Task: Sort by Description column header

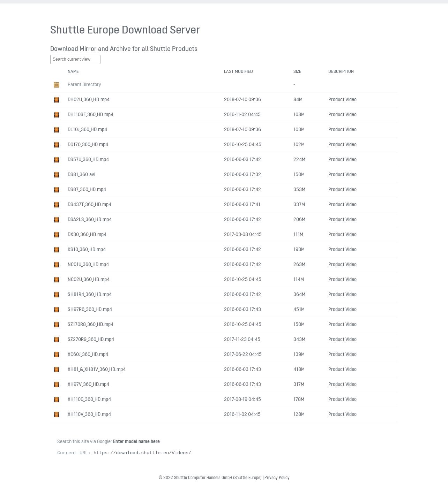Action: click(341, 71)
